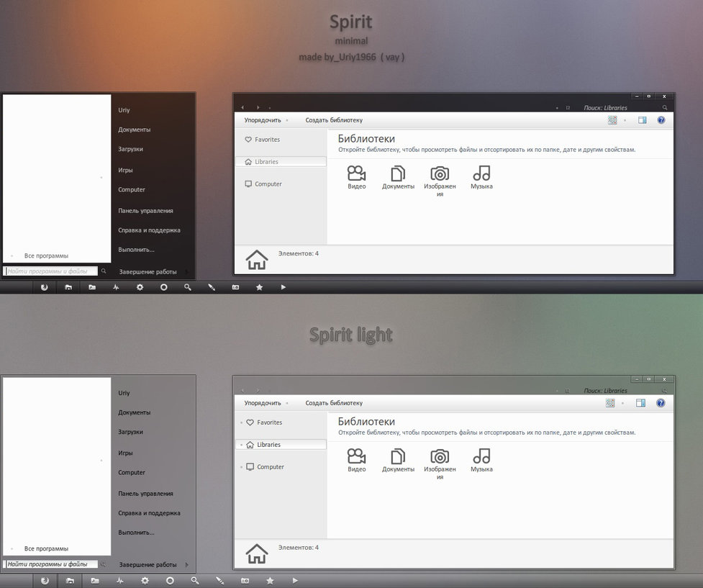Viewport: 703px width, 588px height.
Task: Open the Документы library in the lower Explorer window
Action: pos(398,460)
